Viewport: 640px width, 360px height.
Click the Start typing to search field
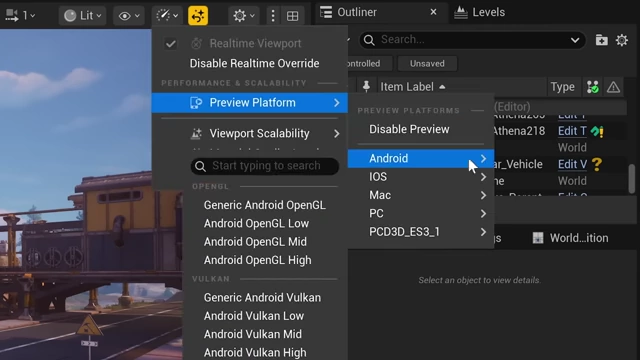265,166
